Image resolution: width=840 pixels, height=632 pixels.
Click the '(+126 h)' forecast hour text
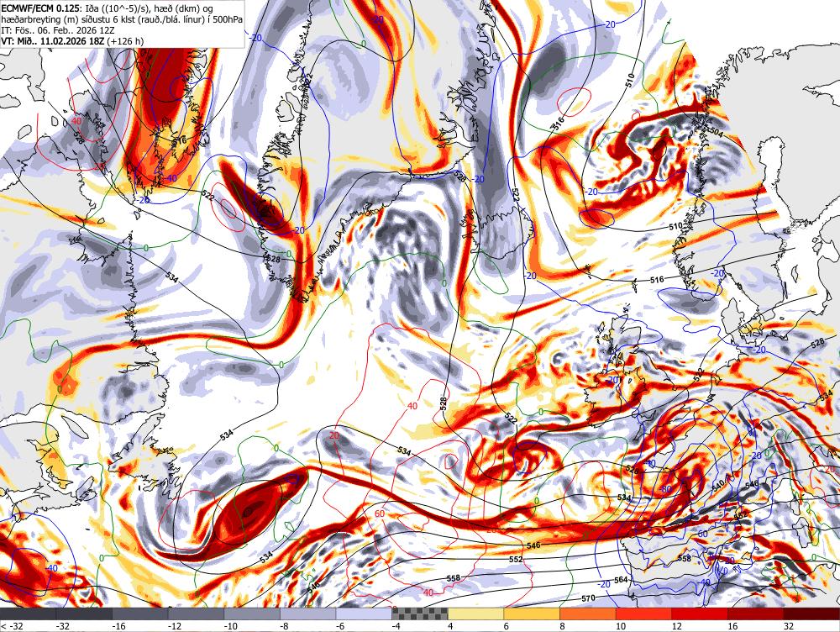[x=125, y=40]
